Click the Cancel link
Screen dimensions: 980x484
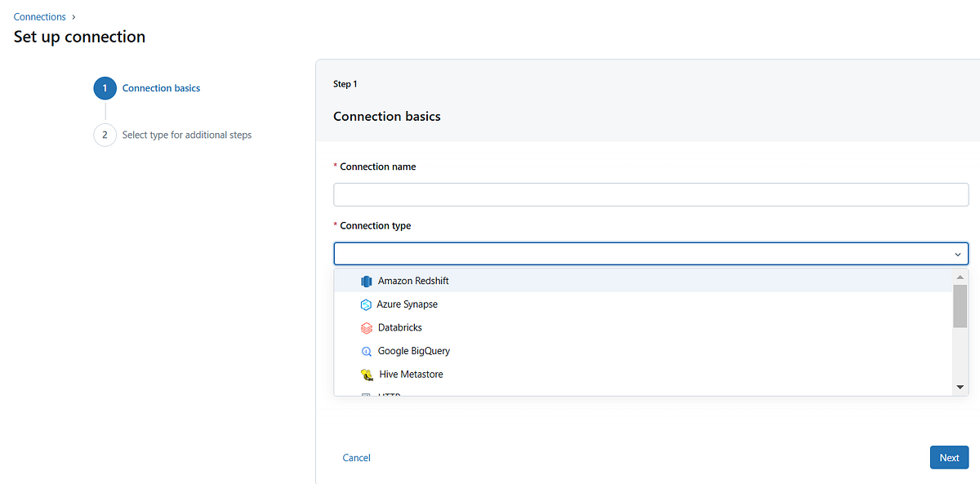356,457
